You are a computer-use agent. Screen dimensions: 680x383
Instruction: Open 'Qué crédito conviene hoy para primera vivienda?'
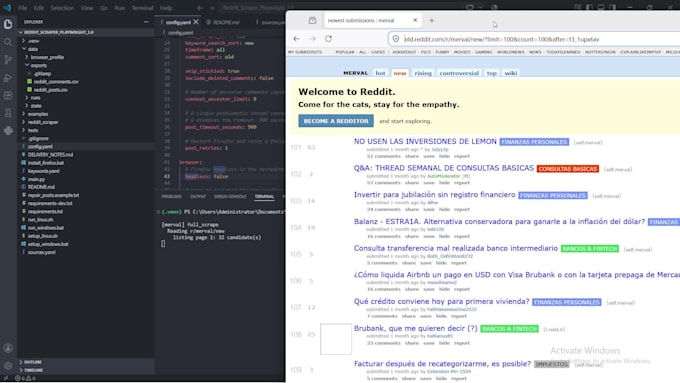point(441,301)
